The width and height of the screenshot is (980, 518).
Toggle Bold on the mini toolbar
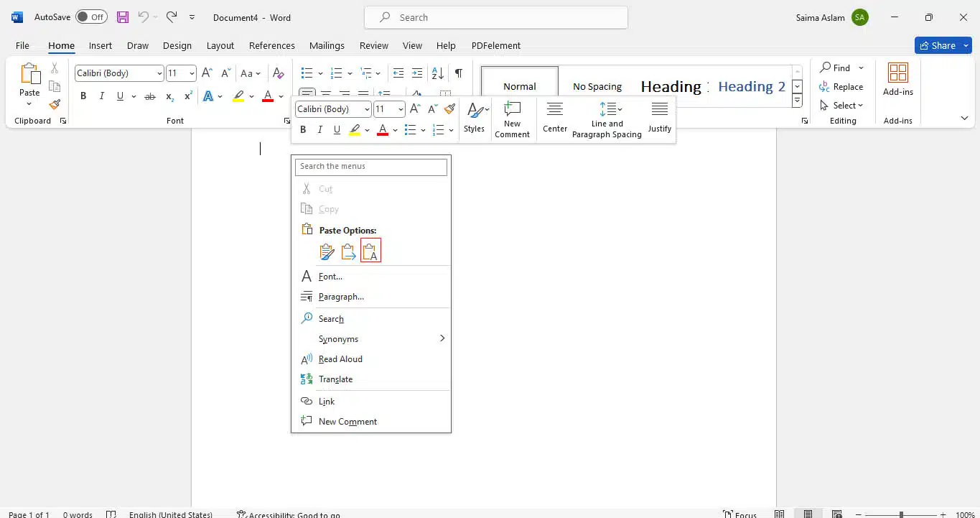[x=303, y=129]
